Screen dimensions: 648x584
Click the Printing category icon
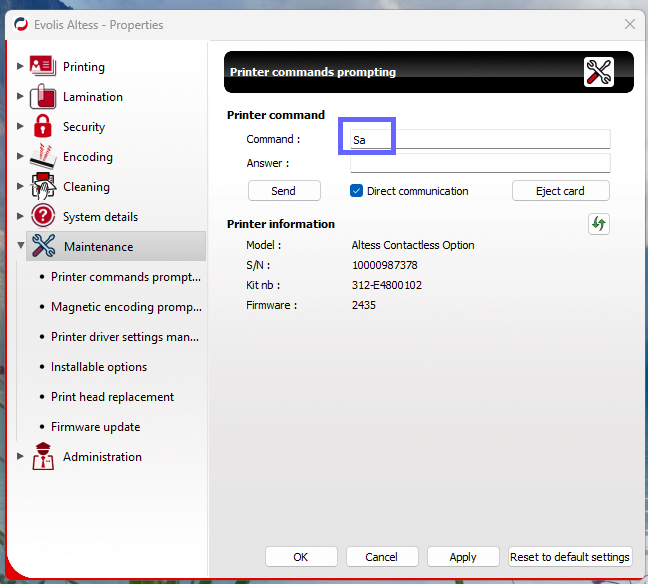click(43, 66)
